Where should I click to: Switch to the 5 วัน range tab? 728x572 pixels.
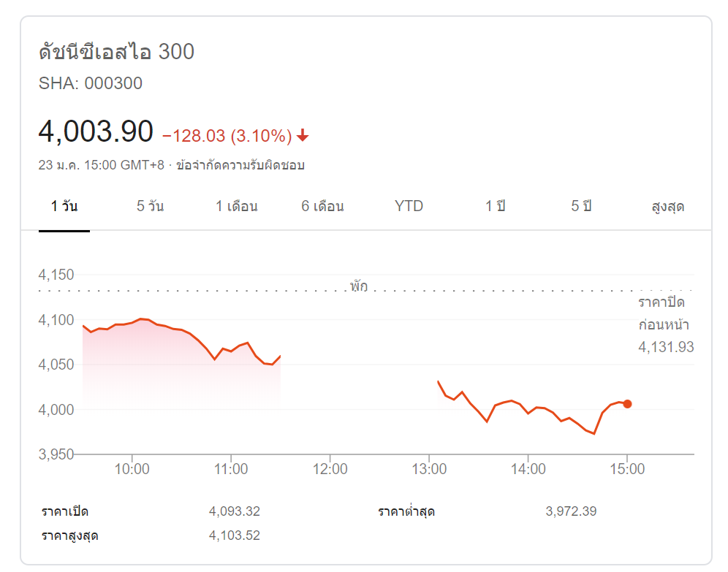tap(150, 206)
